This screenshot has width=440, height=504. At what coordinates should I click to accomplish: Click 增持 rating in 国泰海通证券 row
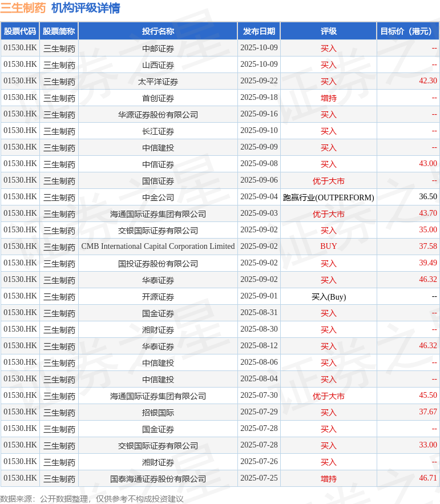coord(329,479)
